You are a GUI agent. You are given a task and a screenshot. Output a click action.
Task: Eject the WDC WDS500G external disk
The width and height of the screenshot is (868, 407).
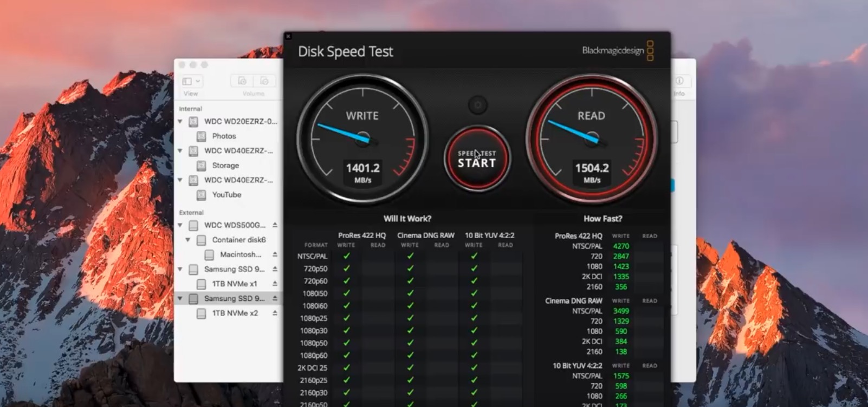tap(275, 225)
